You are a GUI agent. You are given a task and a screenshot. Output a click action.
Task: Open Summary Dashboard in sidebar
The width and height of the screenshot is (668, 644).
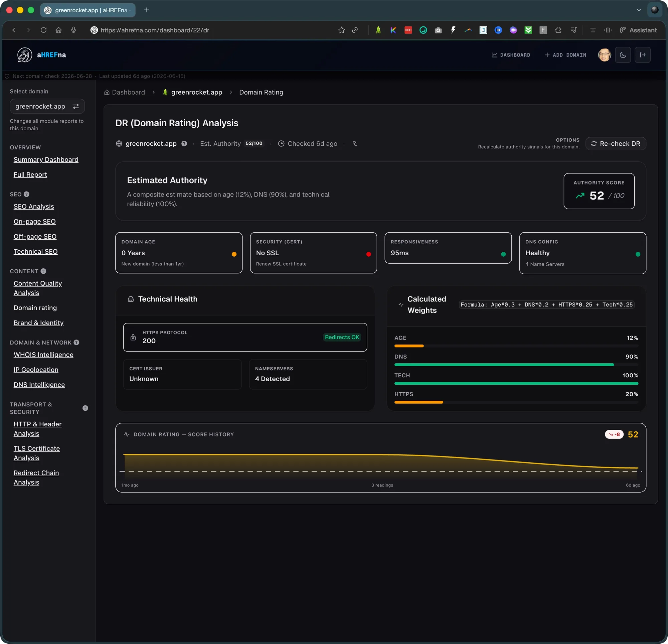point(46,160)
